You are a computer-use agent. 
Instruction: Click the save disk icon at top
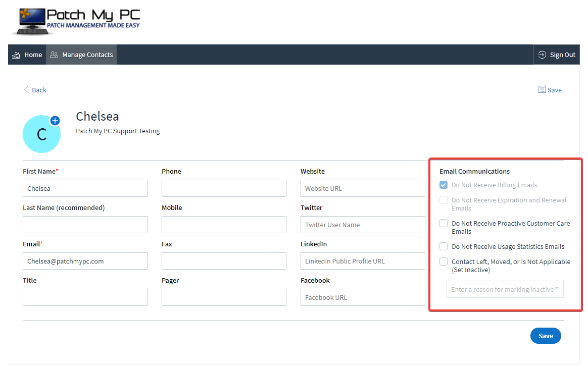pyautogui.click(x=542, y=89)
